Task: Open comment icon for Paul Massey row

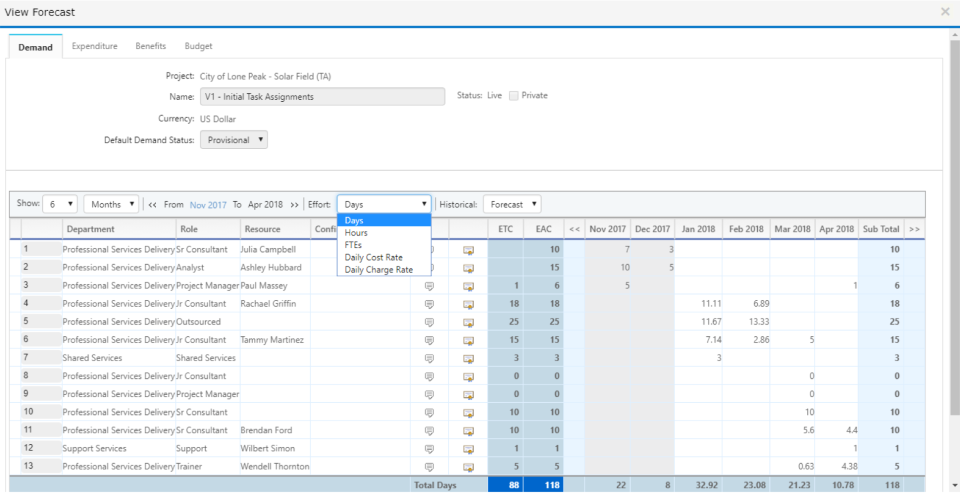Action: click(429, 286)
